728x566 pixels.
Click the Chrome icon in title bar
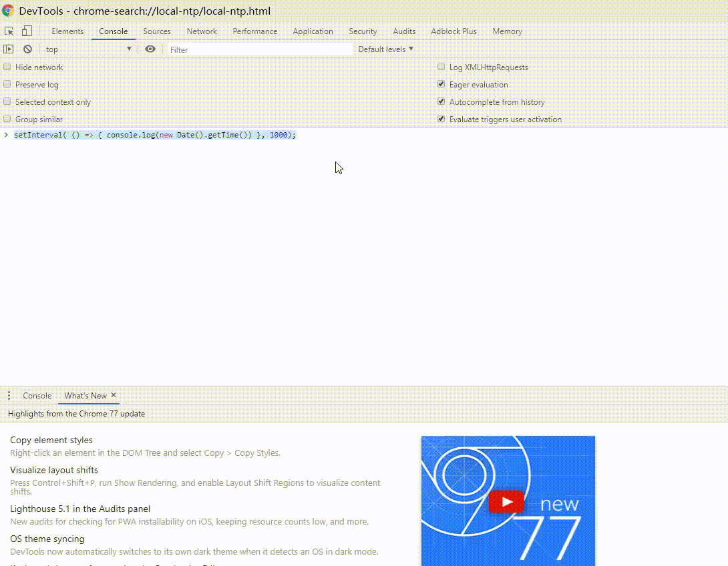pos(8,11)
